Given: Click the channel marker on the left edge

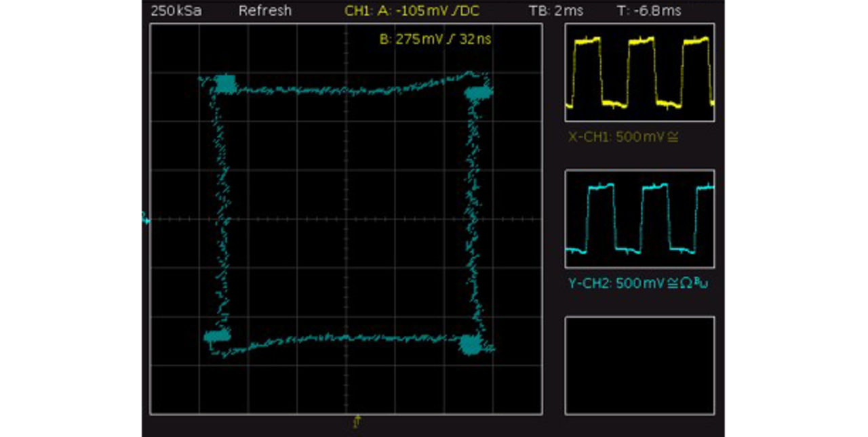Looking at the screenshot, I should [x=144, y=218].
